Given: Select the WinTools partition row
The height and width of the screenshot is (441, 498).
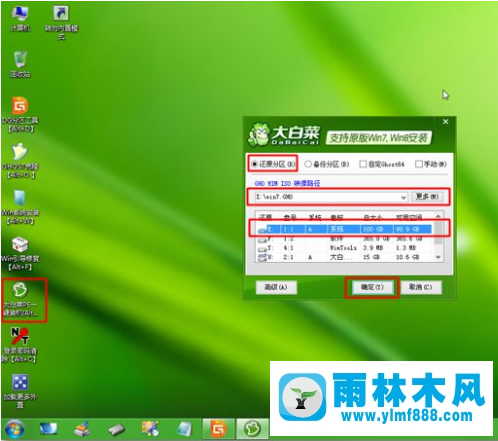Looking at the screenshot, I should (x=345, y=248).
